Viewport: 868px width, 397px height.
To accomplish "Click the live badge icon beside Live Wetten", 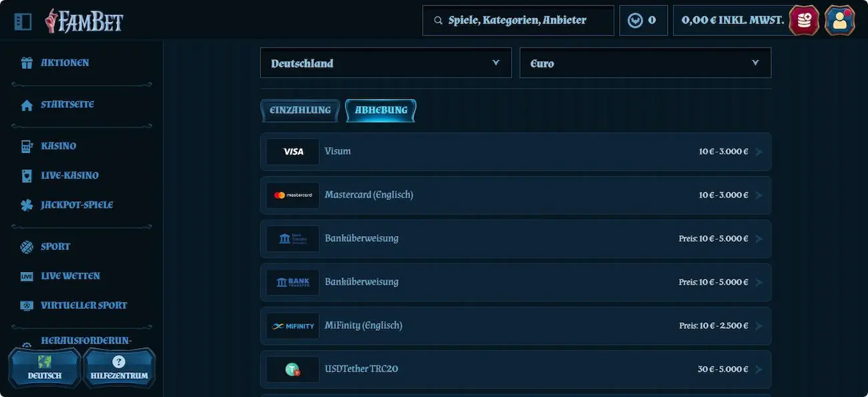I will [x=27, y=276].
